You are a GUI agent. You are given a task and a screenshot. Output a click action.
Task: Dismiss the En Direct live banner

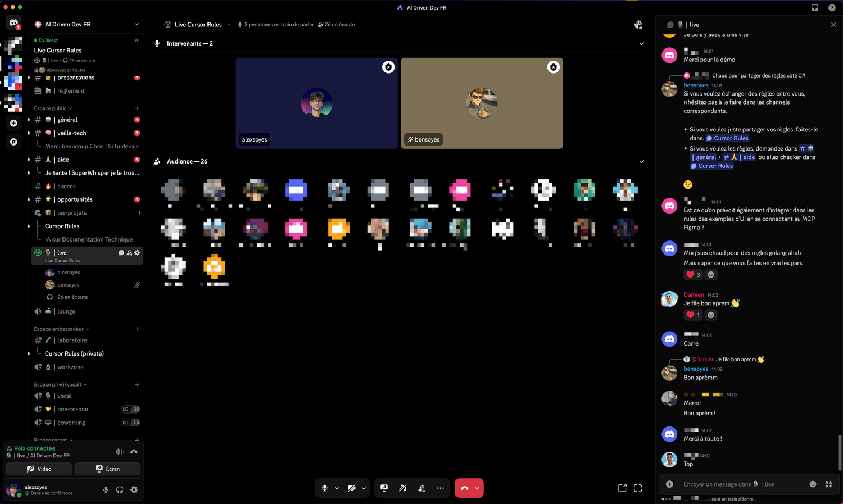[x=137, y=40]
